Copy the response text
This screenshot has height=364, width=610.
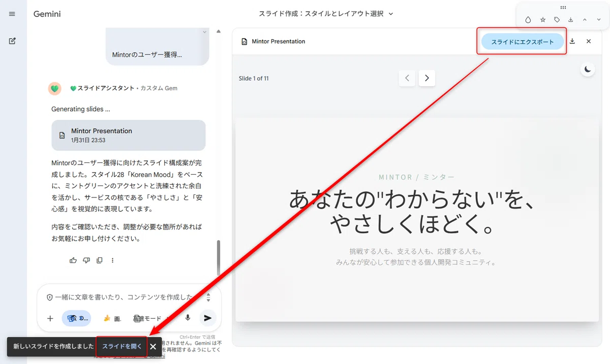click(x=100, y=260)
